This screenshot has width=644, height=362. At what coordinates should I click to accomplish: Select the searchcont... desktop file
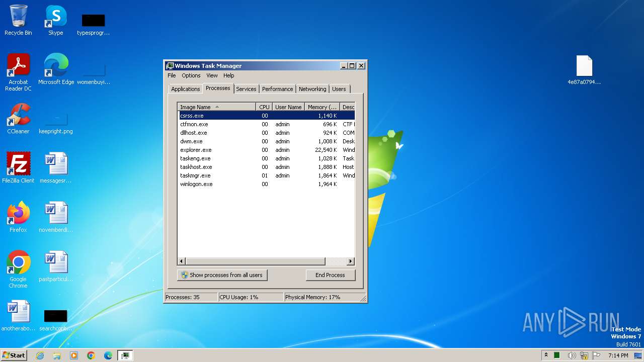click(56, 320)
